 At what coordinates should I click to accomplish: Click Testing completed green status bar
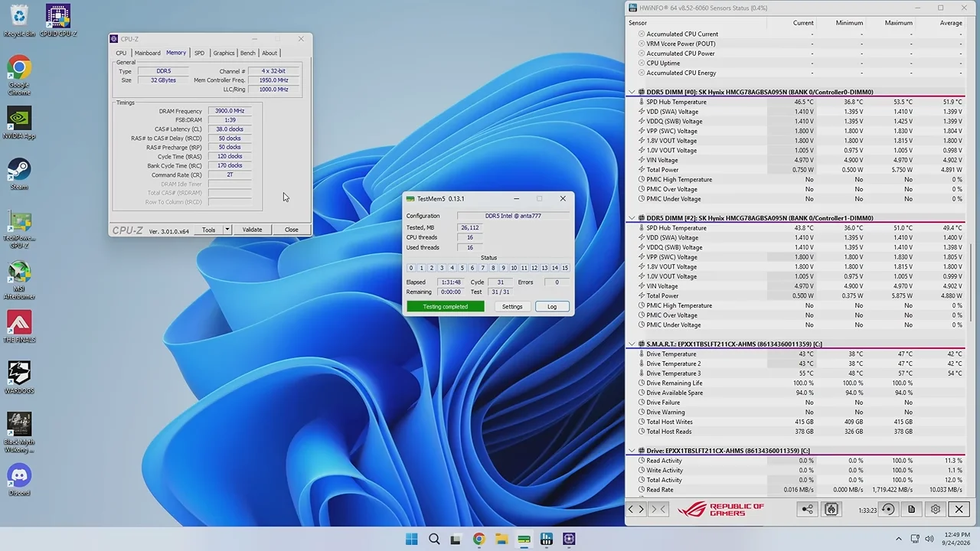point(446,307)
